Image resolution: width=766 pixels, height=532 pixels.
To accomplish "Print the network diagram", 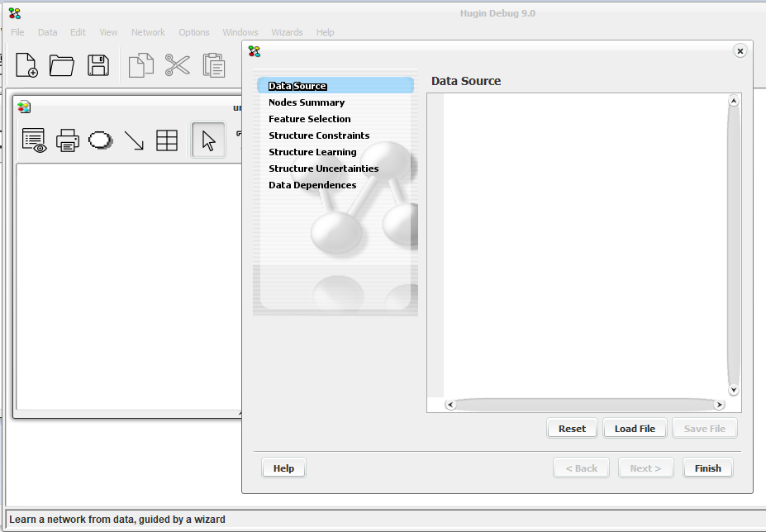I will point(67,140).
